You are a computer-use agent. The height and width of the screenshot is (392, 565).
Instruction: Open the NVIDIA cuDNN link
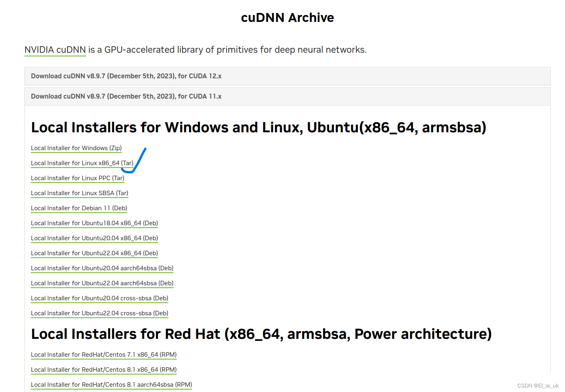[x=55, y=50]
